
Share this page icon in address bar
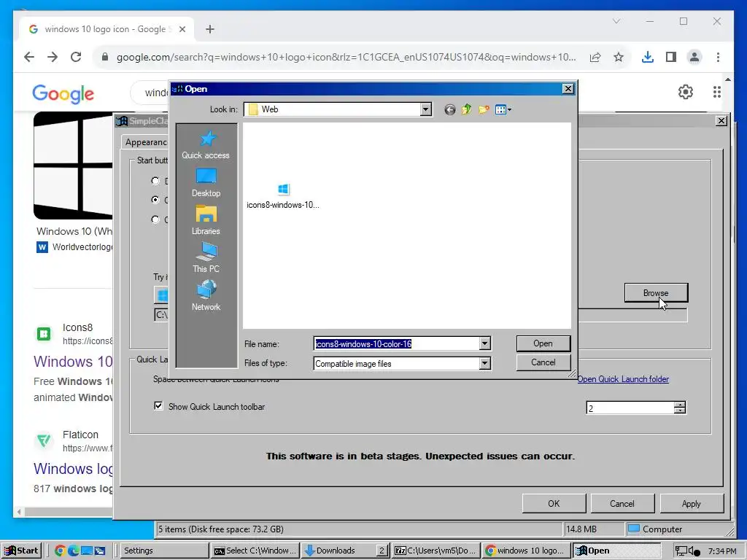tap(595, 57)
